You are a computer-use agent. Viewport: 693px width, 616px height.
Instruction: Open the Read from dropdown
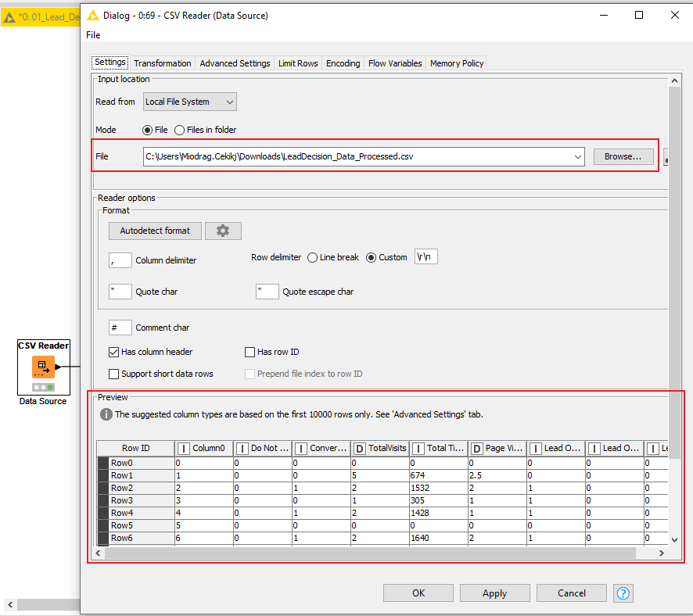tap(189, 102)
